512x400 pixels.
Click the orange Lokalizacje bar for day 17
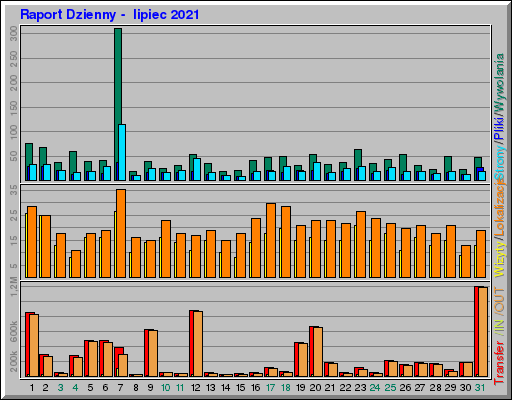click(x=271, y=240)
